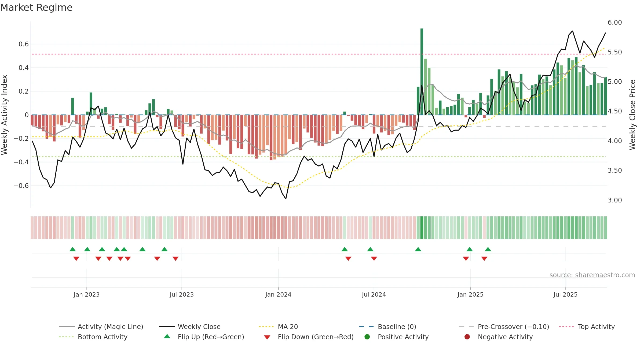Click the 6.00 price axis tick

(615, 22)
